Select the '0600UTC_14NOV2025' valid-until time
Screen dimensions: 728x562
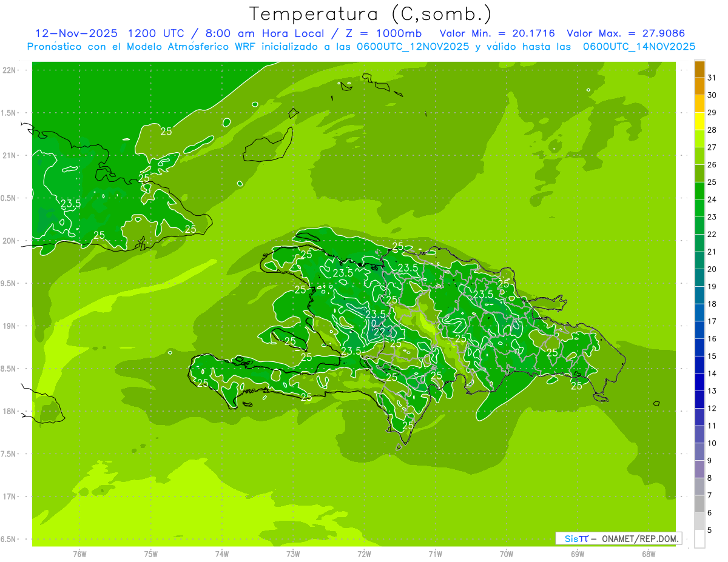point(639,47)
